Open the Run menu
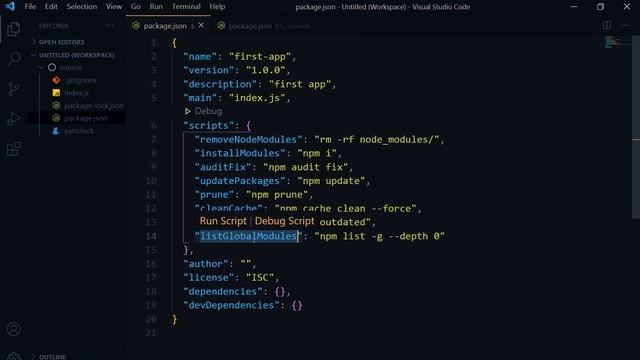 pyautogui.click(x=156, y=7)
